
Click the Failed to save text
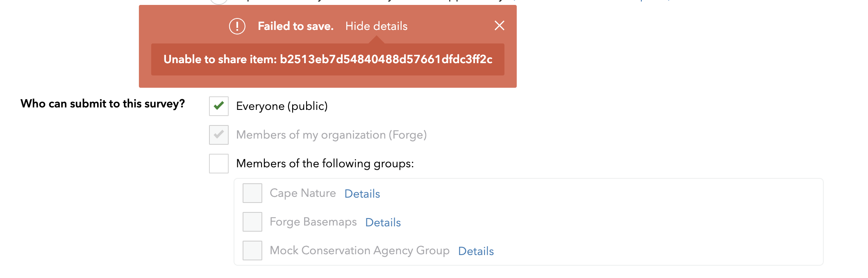[295, 26]
